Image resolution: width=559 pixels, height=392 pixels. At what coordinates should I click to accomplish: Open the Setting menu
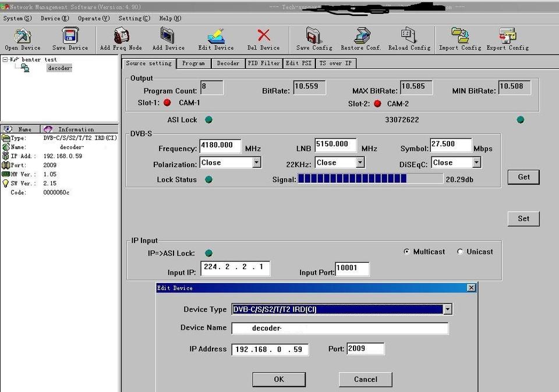pyautogui.click(x=134, y=18)
